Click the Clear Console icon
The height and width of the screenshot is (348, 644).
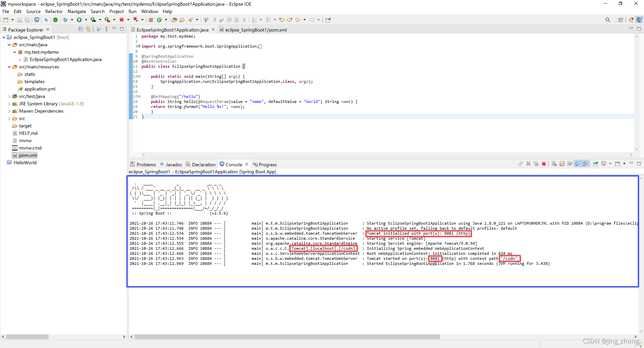coord(554,164)
